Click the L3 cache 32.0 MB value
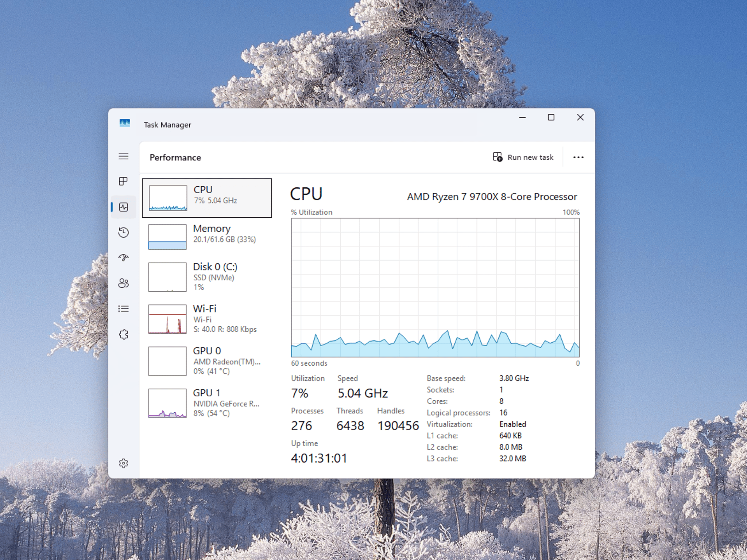747x560 pixels. [512, 459]
